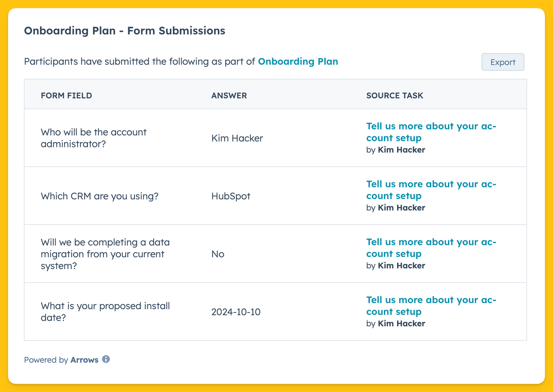Select the 2024-10-10 answer cell
This screenshot has height=392, width=553.
[236, 312]
